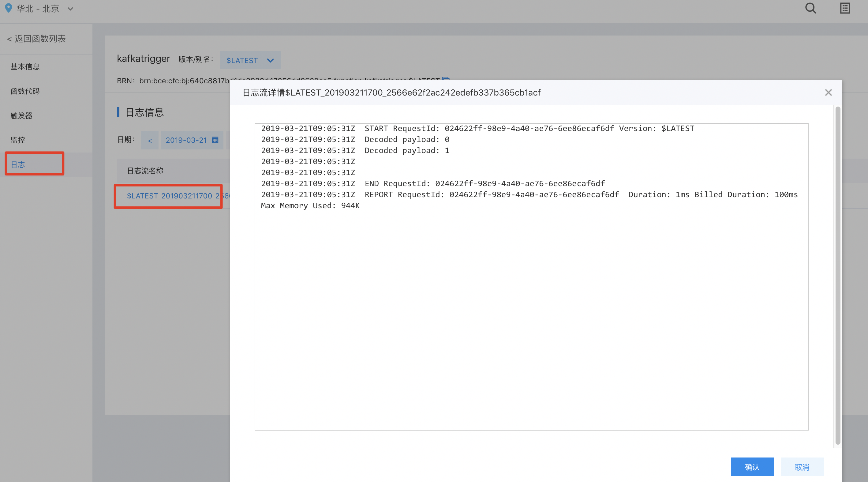Click the Decoded payload: 0 line

click(x=355, y=140)
